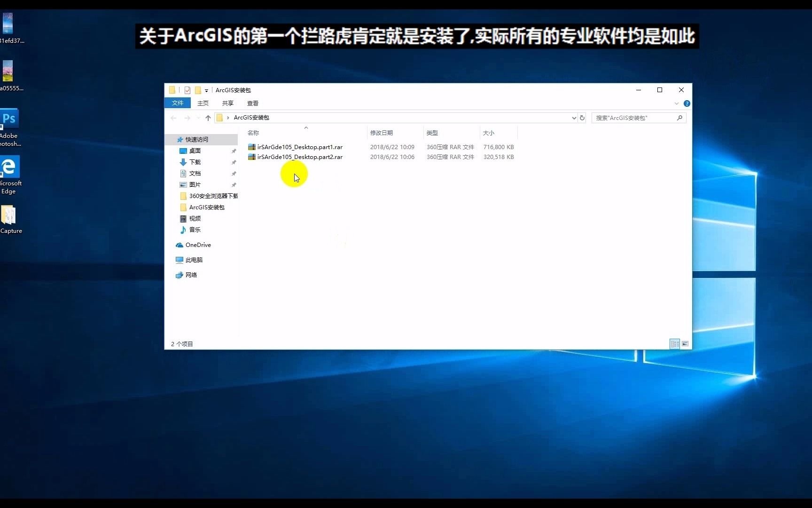
Task: Click the 2018/6/22 10:09 date cell
Action: 392,147
